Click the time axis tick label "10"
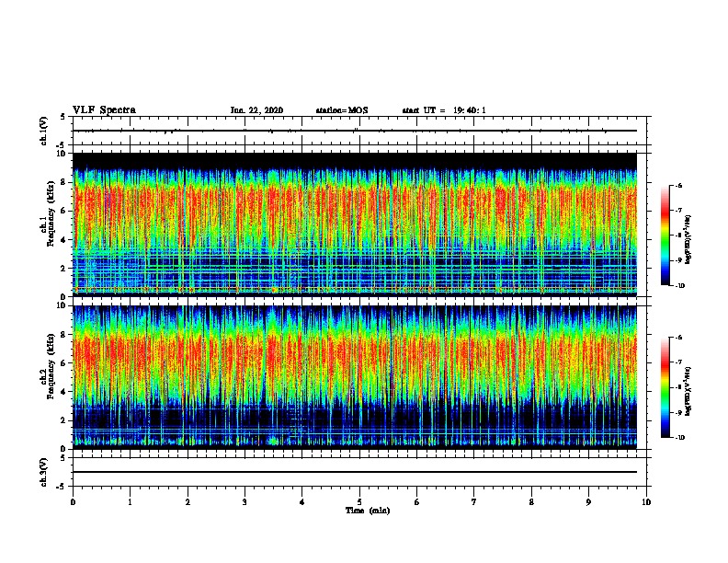Viewport: 728px width, 563px height. point(646,502)
